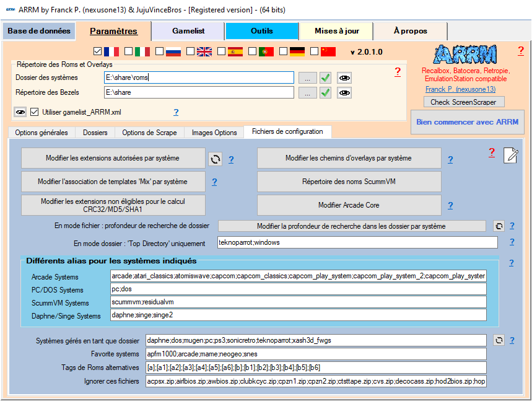532x401 pixels.
Task: Select the UK flag language checkbox
Action: [191, 51]
